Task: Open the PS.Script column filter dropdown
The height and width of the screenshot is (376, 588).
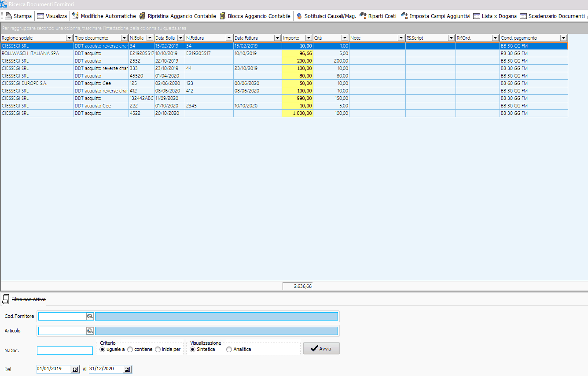Action: (x=451, y=38)
